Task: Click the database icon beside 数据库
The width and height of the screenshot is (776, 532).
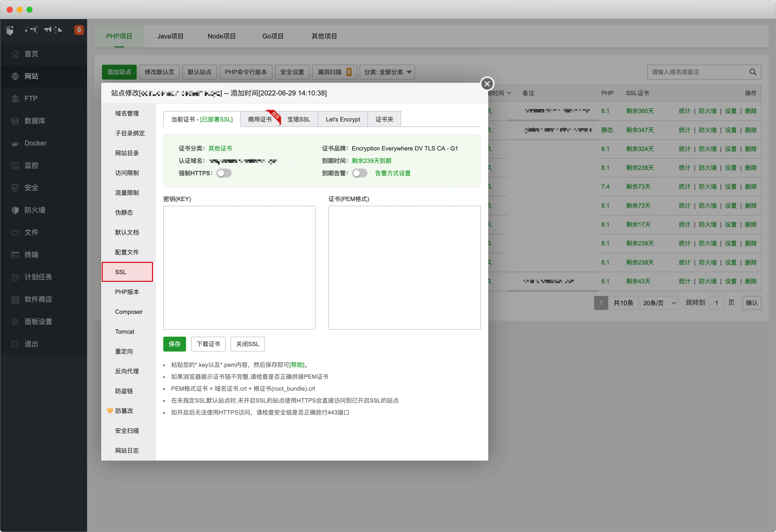Action: point(15,121)
